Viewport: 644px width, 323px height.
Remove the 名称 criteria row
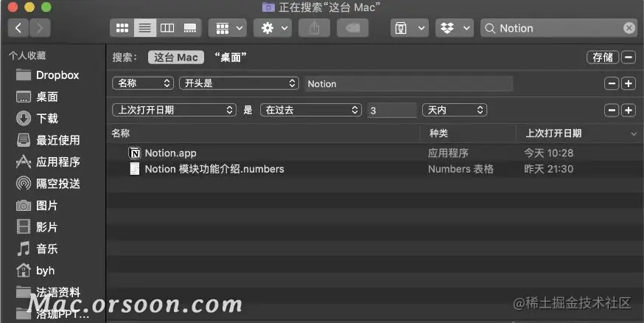tap(612, 84)
